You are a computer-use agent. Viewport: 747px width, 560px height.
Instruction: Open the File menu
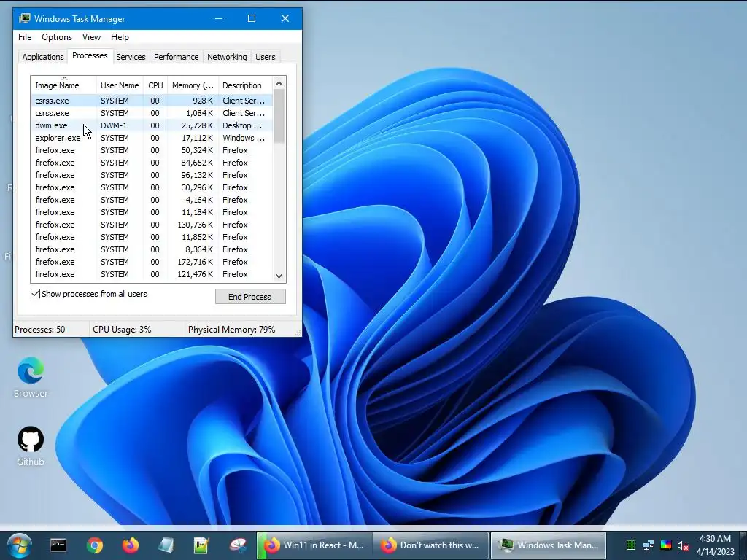[x=25, y=37]
